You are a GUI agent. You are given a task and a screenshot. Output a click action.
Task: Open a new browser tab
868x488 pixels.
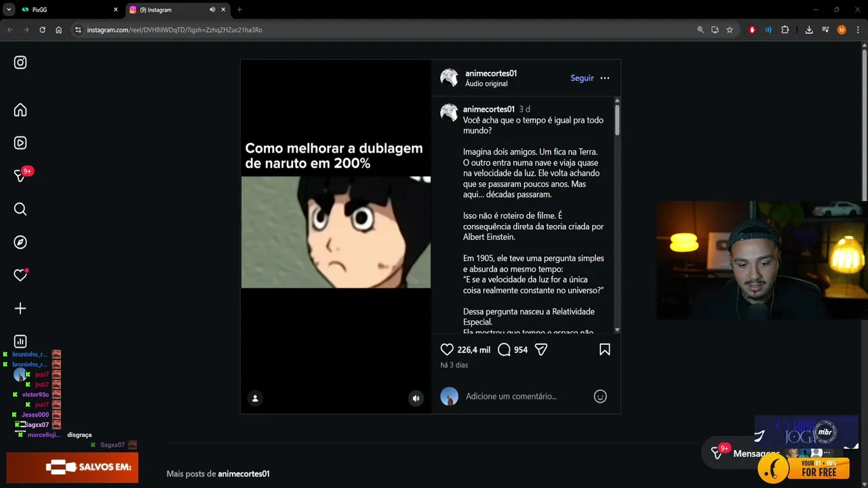[239, 9]
